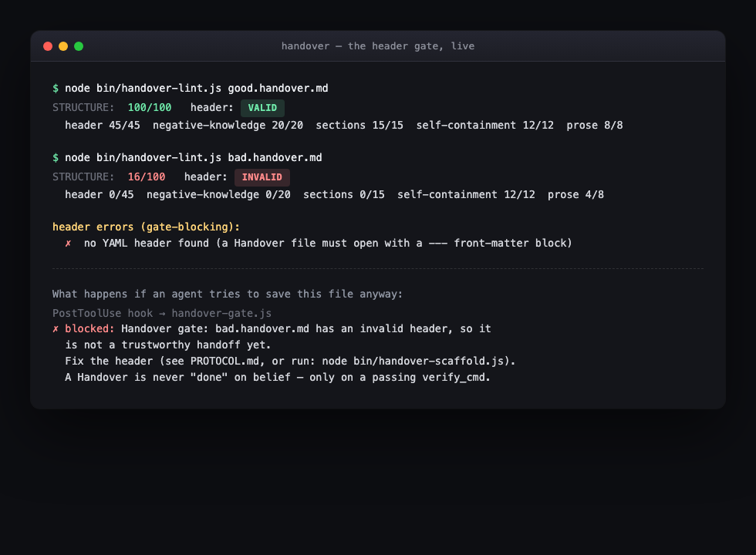Click the 'negative-knowledge 20/20' score

(x=228, y=125)
